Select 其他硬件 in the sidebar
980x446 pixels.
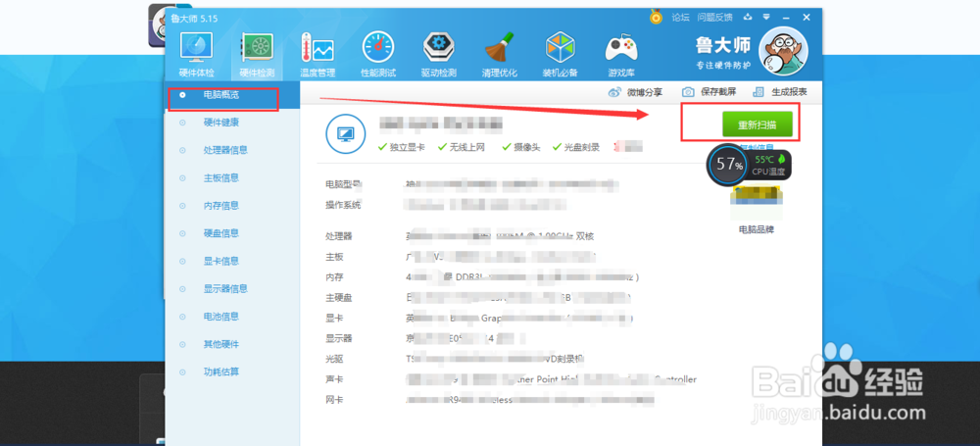pos(221,344)
